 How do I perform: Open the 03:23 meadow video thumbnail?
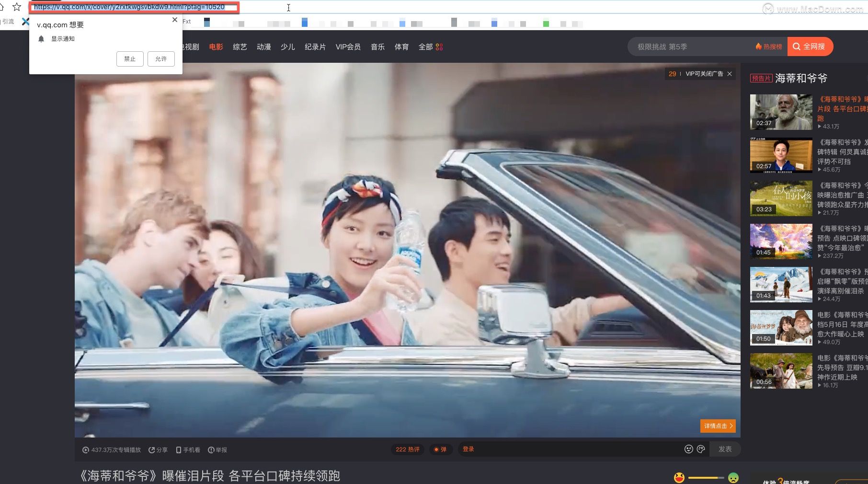click(781, 198)
